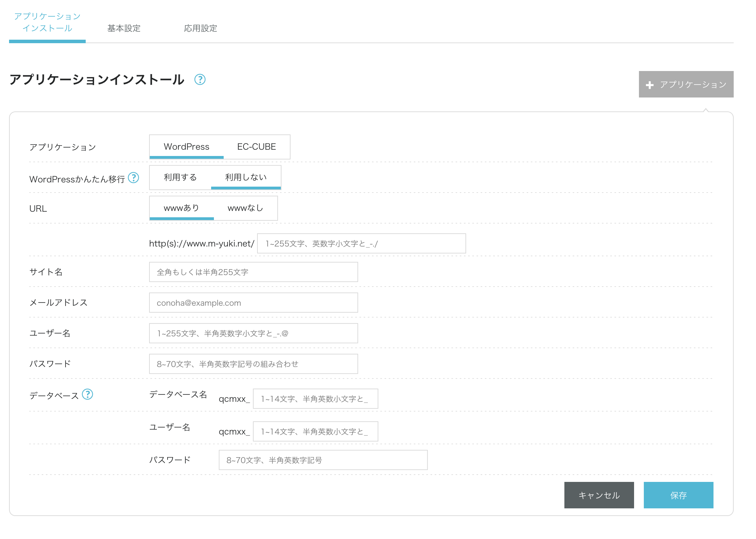Switch to アプリケーションインストール tab

click(47, 22)
